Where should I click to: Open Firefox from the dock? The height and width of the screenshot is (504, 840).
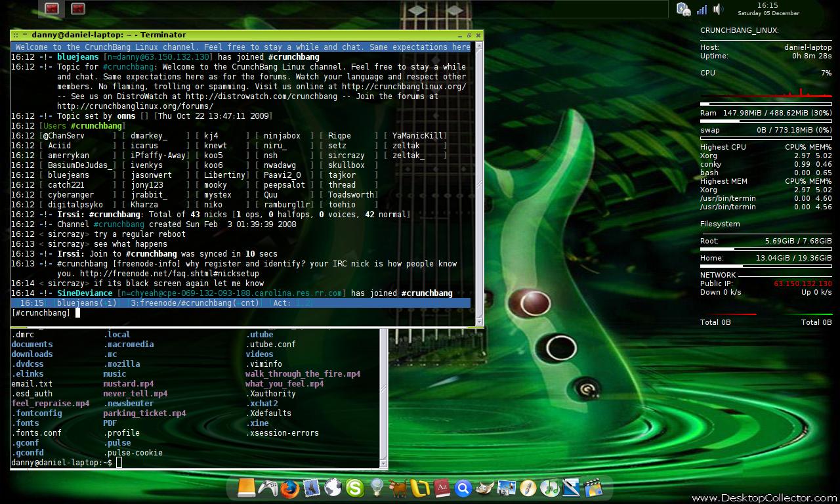tap(289, 488)
